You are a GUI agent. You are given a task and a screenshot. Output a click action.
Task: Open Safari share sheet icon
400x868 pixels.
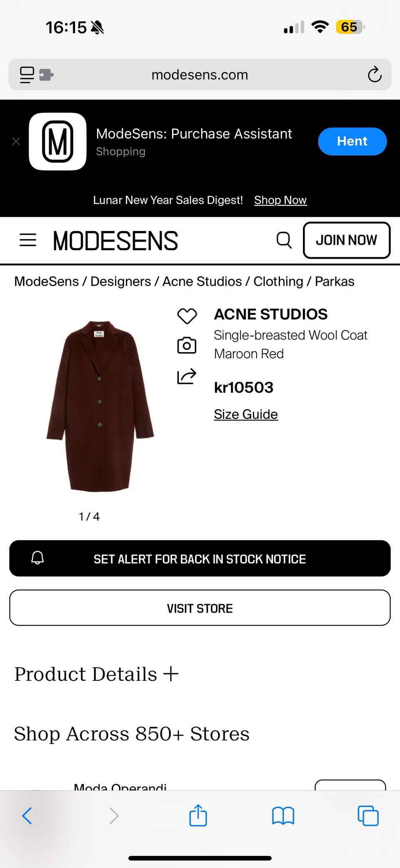click(198, 815)
